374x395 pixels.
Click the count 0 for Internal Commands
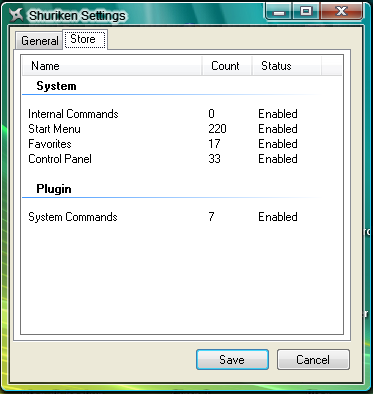point(211,114)
